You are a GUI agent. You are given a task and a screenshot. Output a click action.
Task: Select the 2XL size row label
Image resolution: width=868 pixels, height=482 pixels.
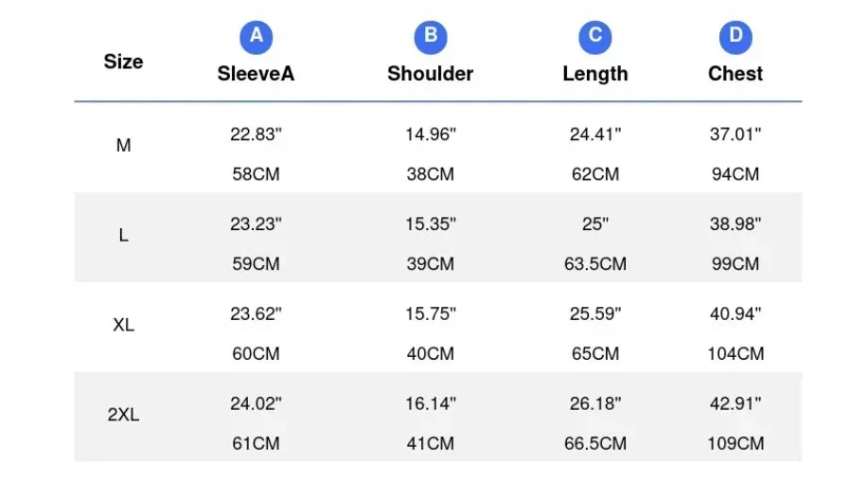pyautogui.click(x=123, y=415)
